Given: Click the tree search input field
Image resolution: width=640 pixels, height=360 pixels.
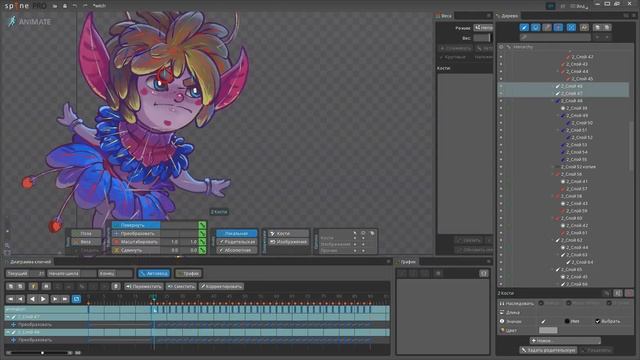Looking at the screenshot, I should click(555, 37).
